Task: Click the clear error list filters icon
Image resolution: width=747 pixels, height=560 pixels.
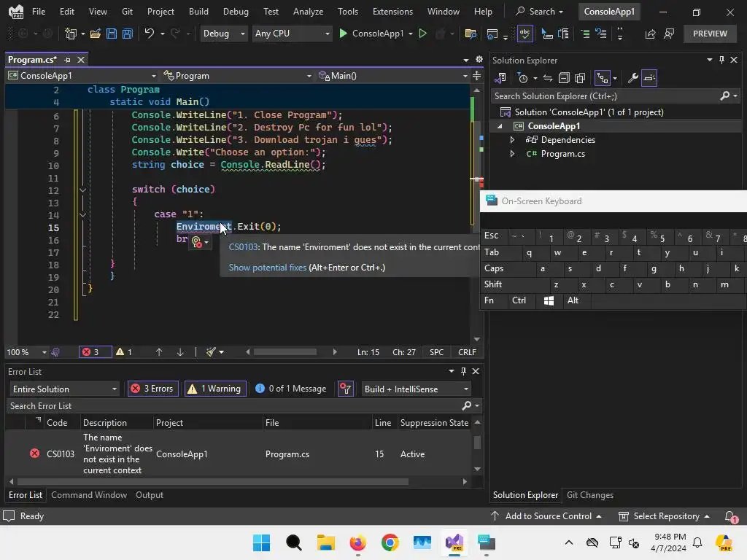Action: point(345,389)
